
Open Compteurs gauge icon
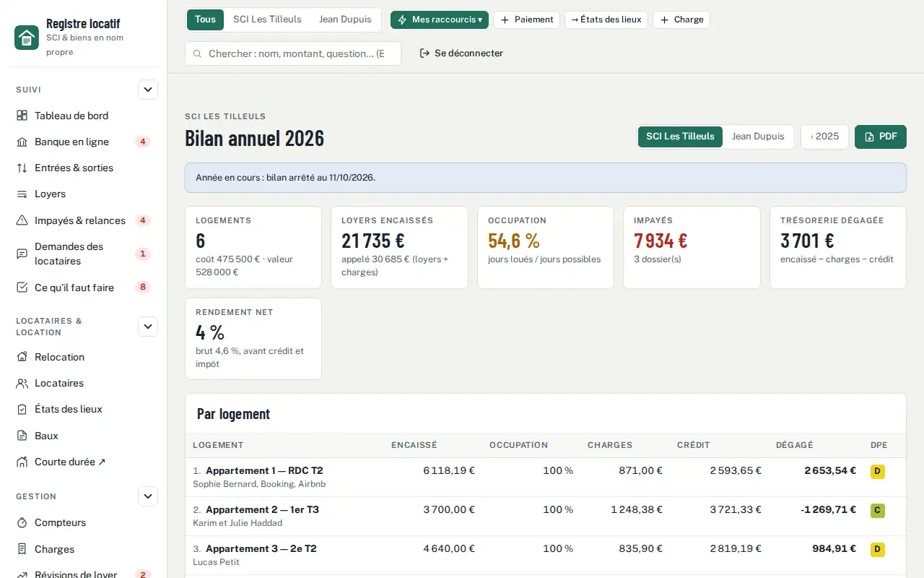pos(22,522)
